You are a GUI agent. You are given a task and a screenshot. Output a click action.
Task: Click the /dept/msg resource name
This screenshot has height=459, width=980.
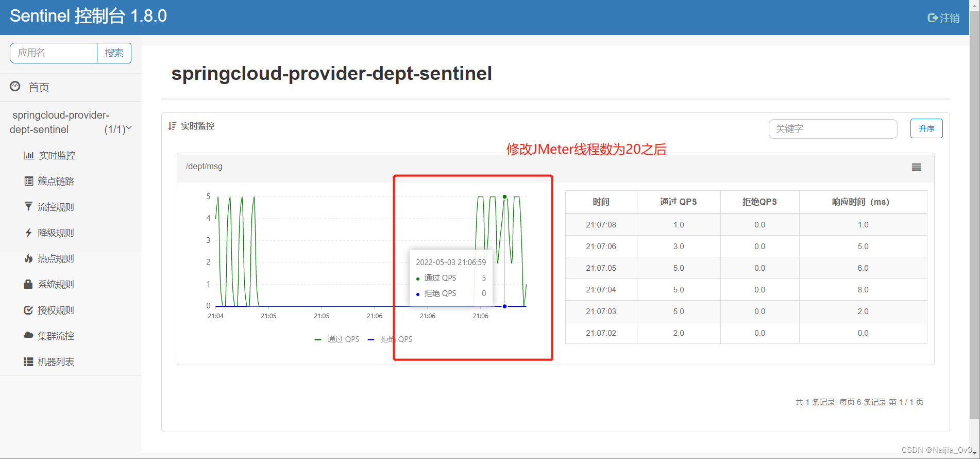point(204,166)
